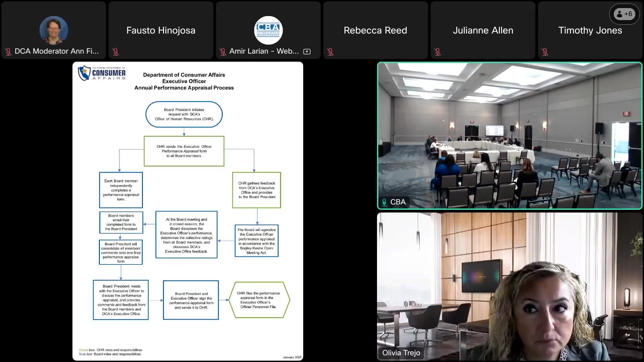The width and height of the screenshot is (644, 362).
Task: Select the Rebecca Reed participant tile
Action: 375,30
